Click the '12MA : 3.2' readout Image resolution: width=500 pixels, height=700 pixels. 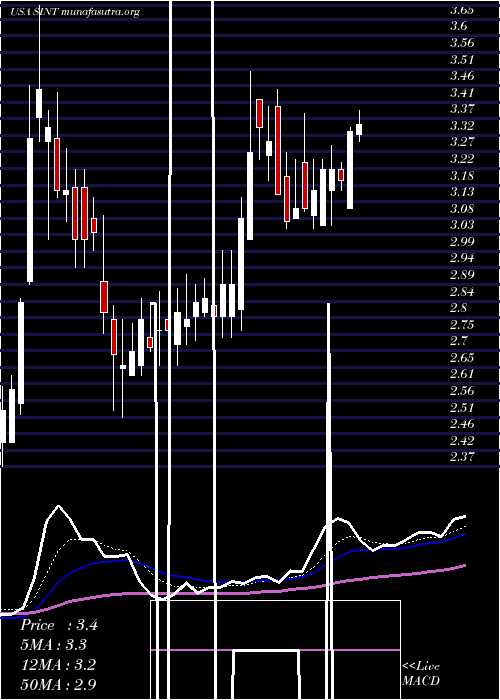tap(58, 665)
